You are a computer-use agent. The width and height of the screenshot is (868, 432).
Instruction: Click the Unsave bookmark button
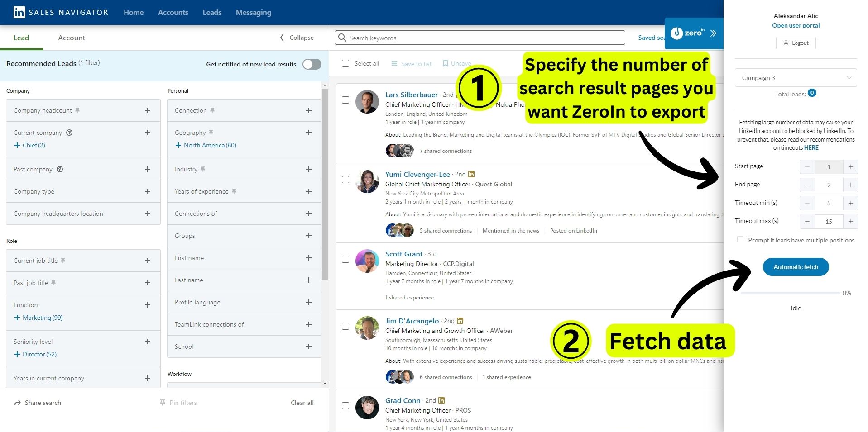[457, 64]
